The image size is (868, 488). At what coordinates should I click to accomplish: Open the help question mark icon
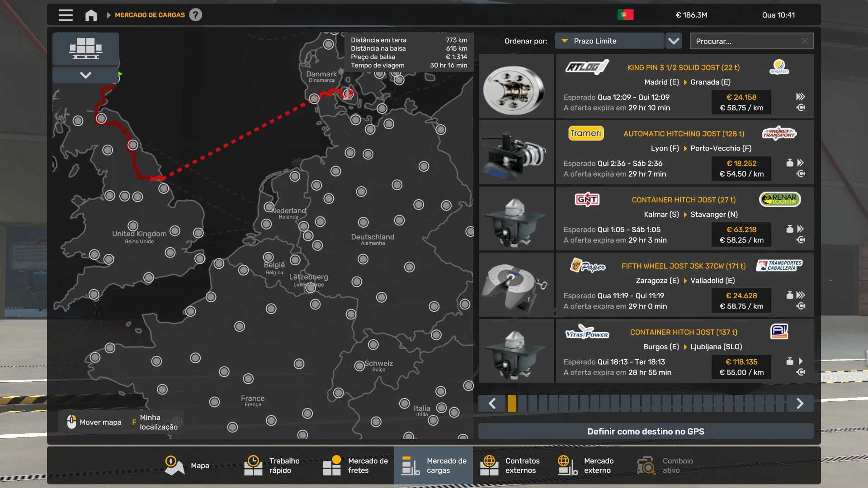[x=195, y=15]
